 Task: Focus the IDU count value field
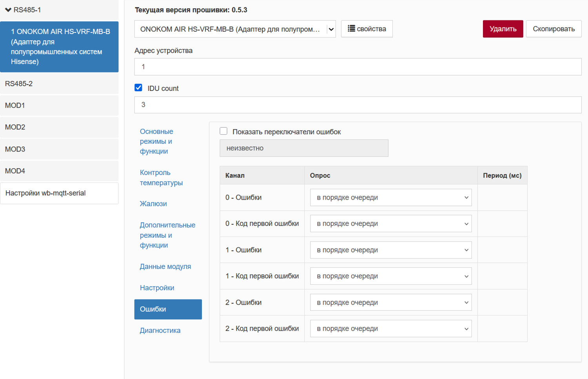click(358, 105)
